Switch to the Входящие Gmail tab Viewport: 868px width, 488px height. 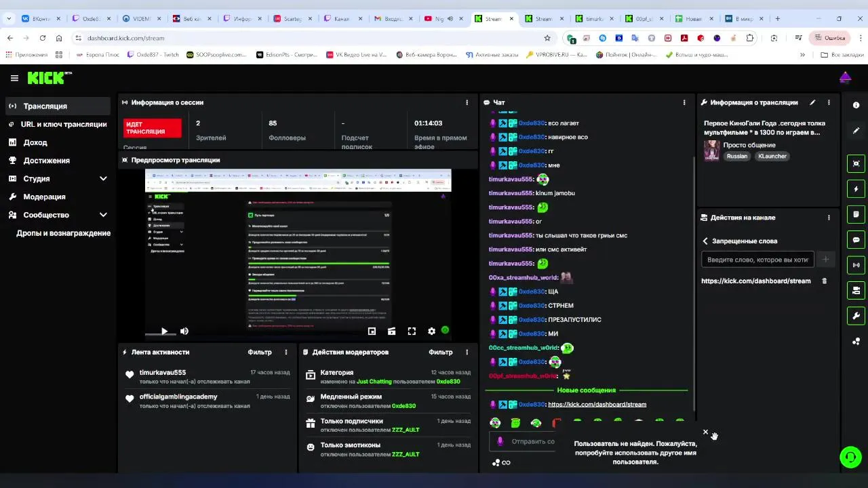393,19
